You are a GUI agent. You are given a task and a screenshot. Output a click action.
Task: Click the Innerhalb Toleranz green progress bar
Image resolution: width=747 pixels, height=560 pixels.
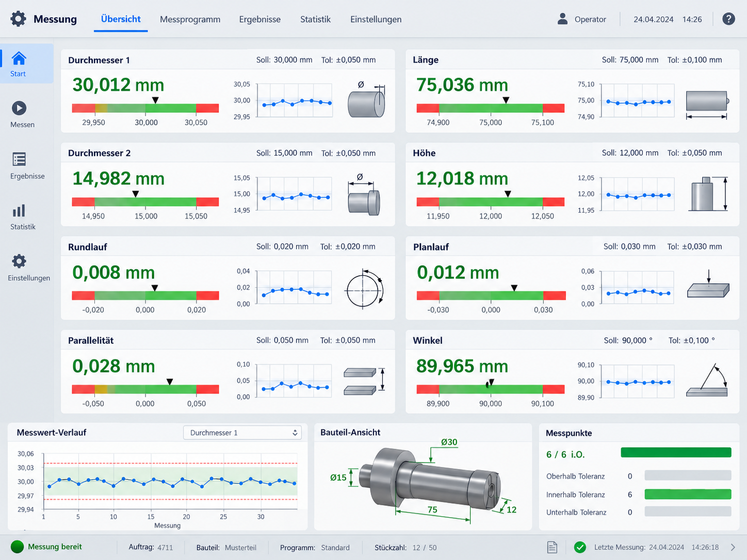click(688, 494)
